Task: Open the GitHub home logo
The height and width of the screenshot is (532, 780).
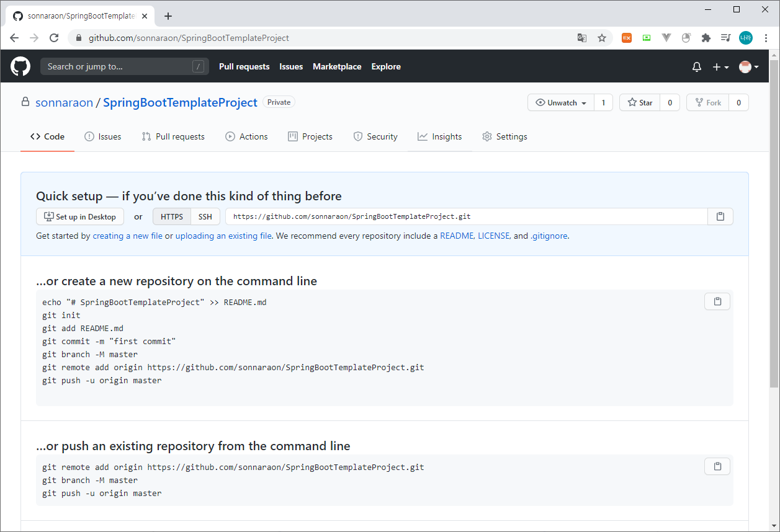Action: pos(20,66)
